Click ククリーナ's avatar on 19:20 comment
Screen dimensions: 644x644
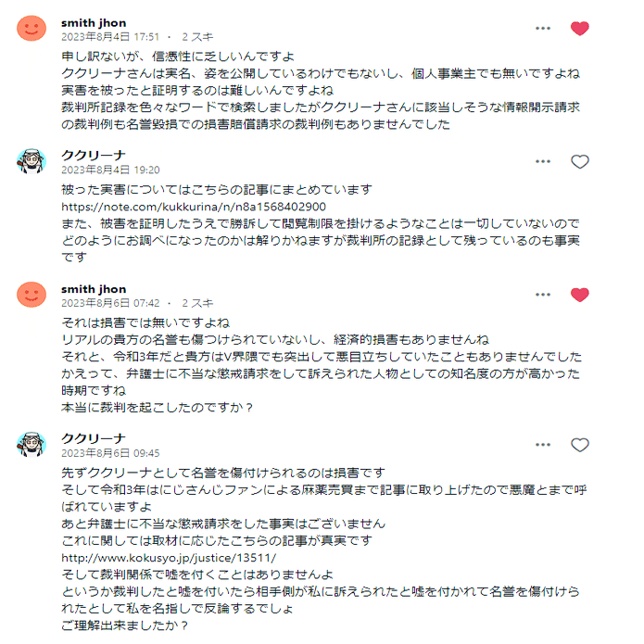click(32, 161)
